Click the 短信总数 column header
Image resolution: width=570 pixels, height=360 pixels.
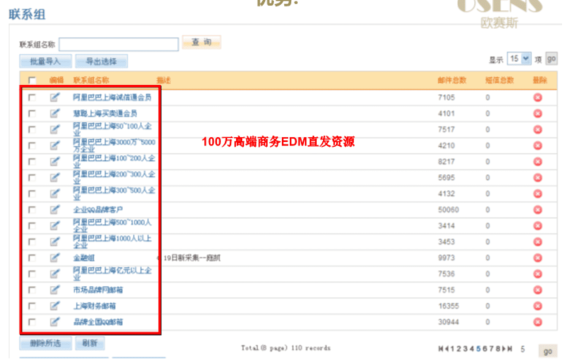pyautogui.click(x=499, y=80)
